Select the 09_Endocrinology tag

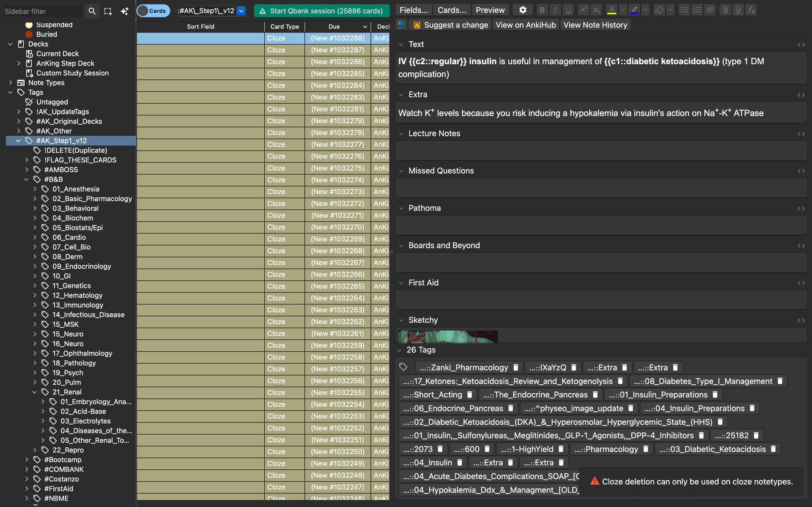tap(82, 266)
